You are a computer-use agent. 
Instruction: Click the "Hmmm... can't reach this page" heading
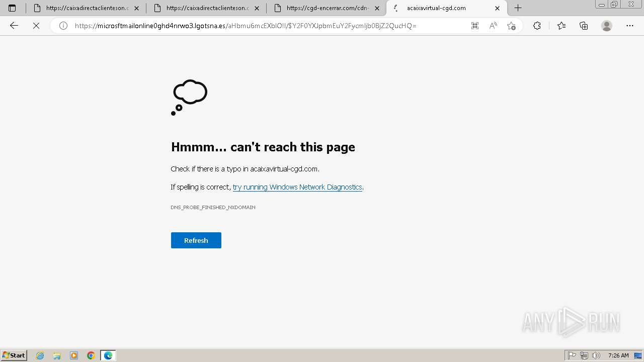click(x=263, y=147)
